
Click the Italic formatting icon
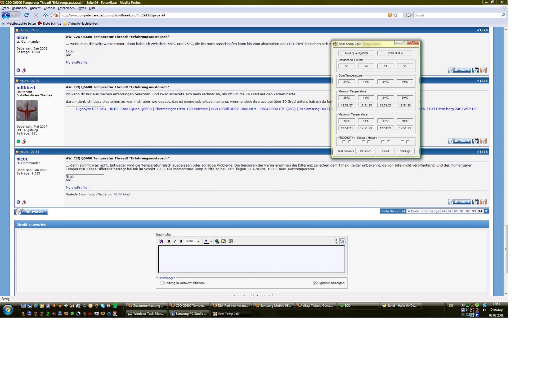(x=175, y=241)
